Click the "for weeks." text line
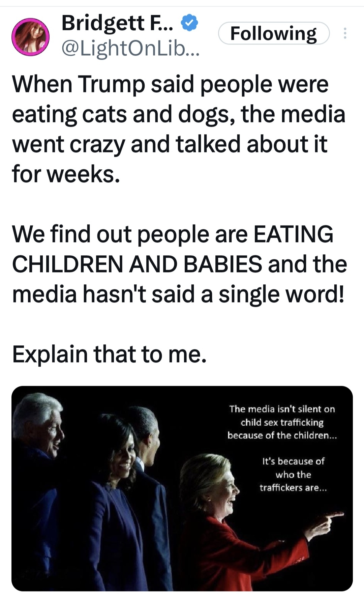Image resolution: width=364 pixels, height=599 pixels. coord(66,174)
